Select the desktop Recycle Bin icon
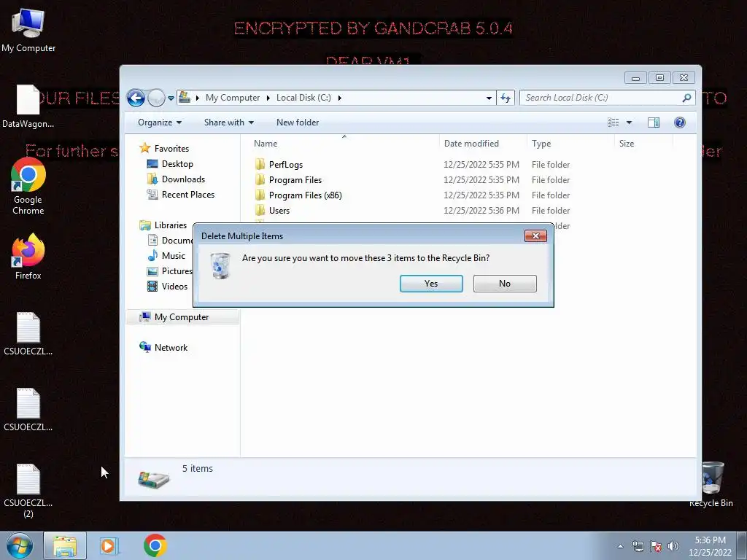 [x=711, y=484]
